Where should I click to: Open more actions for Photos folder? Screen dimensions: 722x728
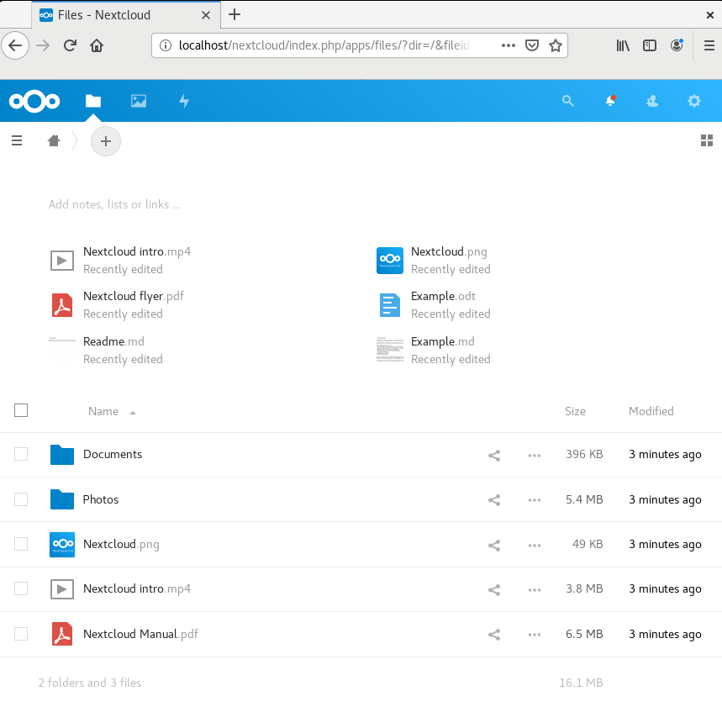(535, 500)
